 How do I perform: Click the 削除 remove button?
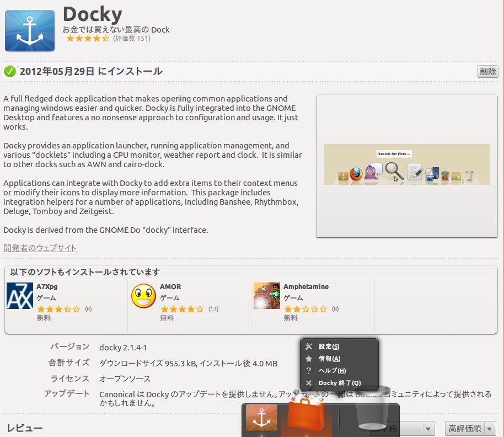pos(487,71)
